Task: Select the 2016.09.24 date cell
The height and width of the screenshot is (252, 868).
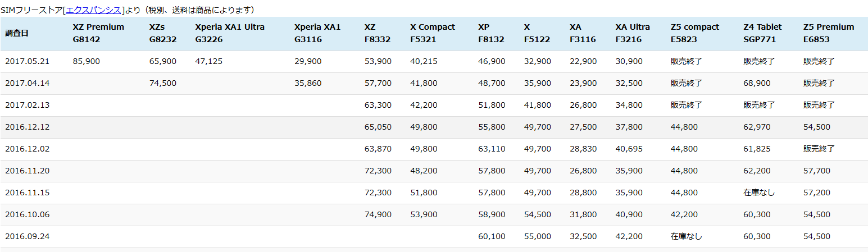Action: (x=27, y=236)
